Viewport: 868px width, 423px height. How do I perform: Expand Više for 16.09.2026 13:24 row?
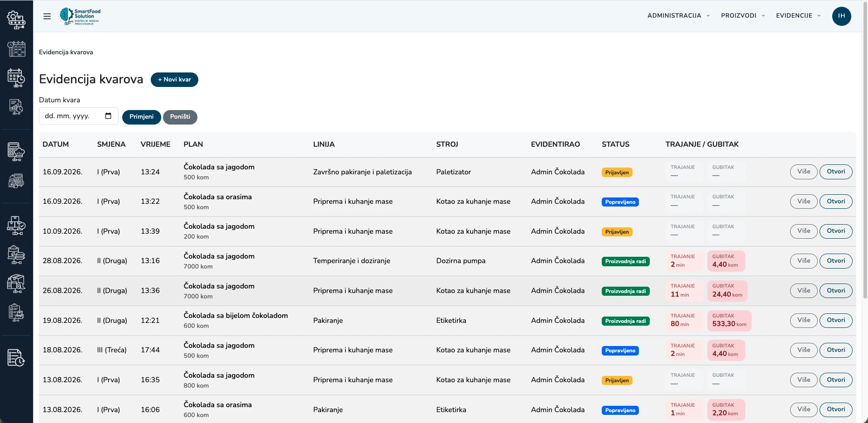804,172
